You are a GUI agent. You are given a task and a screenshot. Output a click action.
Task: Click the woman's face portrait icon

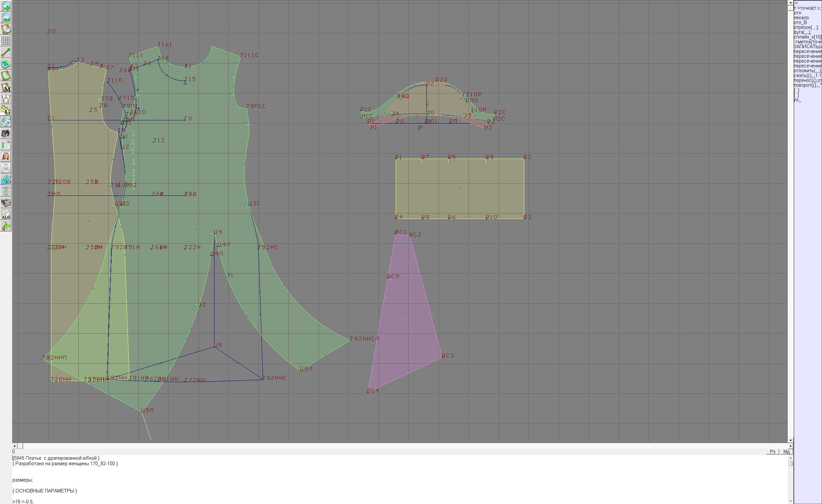coord(6,156)
